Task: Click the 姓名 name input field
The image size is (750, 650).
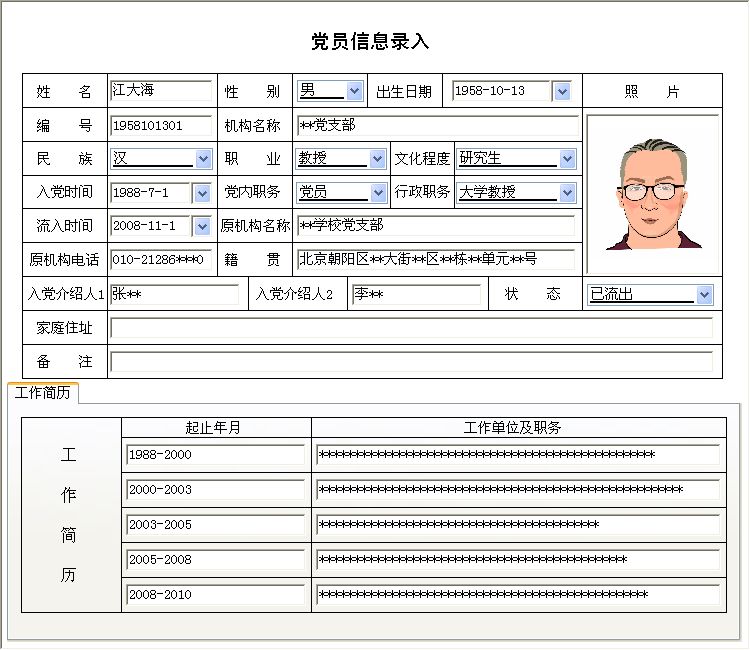Action: click(x=160, y=91)
